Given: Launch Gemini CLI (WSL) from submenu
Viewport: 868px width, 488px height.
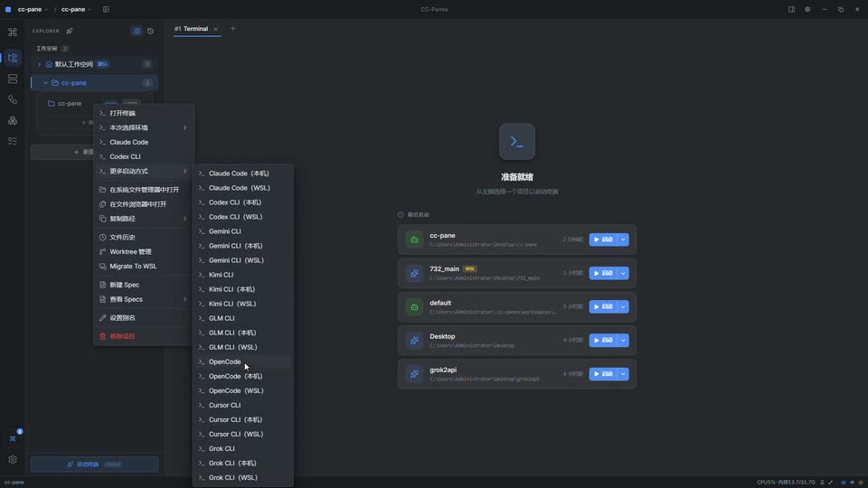Looking at the screenshot, I should tap(243, 260).
